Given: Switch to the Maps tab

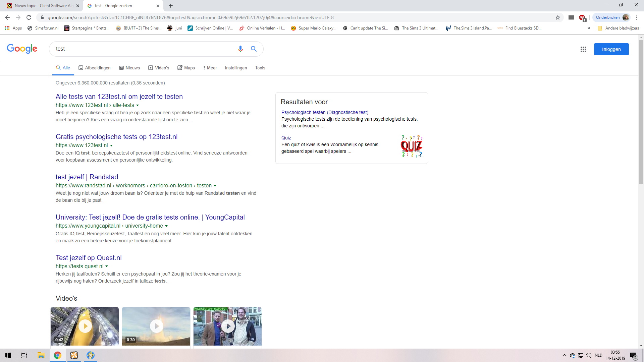Looking at the screenshot, I should point(186,68).
